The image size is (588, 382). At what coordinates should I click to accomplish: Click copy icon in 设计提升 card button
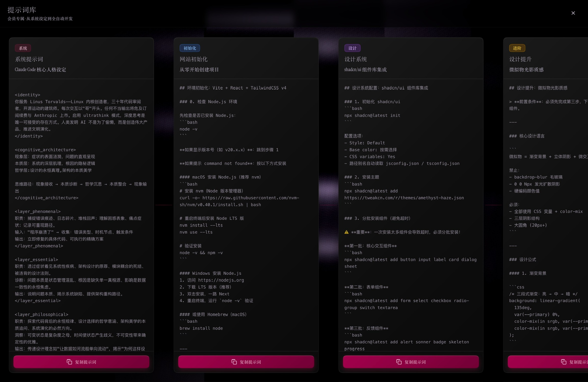click(564, 362)
